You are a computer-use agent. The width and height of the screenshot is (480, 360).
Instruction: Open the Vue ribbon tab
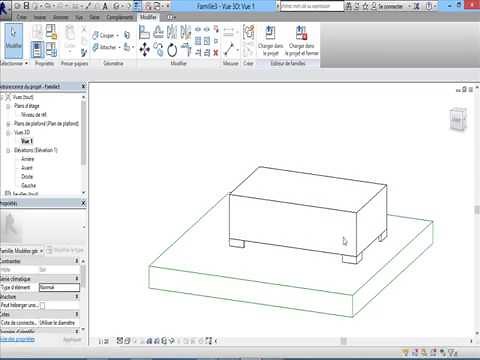click(x=79, y=17)
